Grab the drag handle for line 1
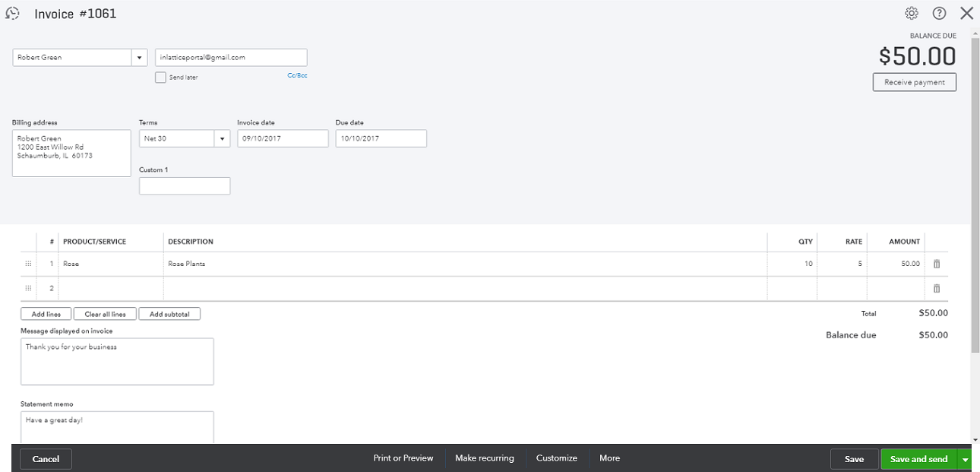Image resolution: width=980 pixels, height=472 pixels. (x=28, y=264)
